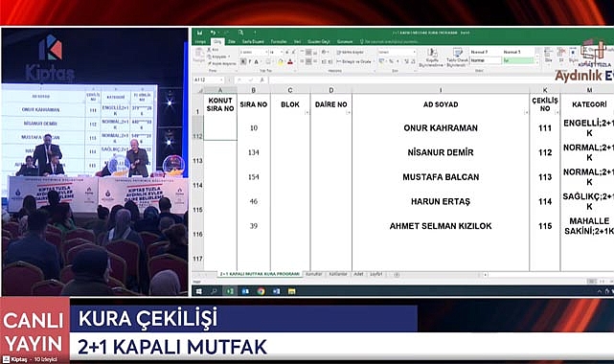Open File Explorer from the taskbar

coord(292,291)
